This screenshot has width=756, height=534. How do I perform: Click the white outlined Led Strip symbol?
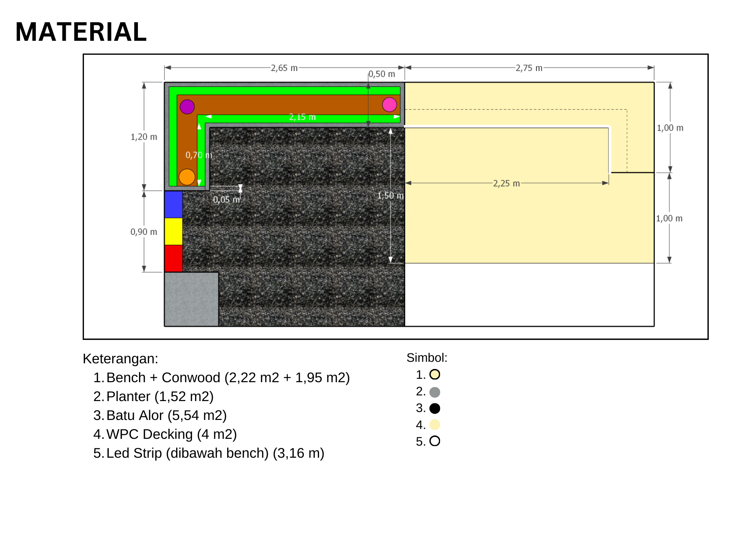tap(435, 441)
